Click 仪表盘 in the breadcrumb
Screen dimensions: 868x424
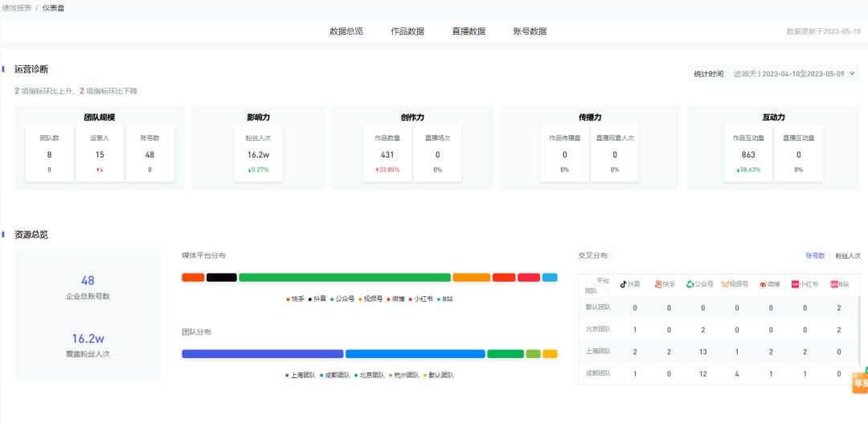pos(53,8)
